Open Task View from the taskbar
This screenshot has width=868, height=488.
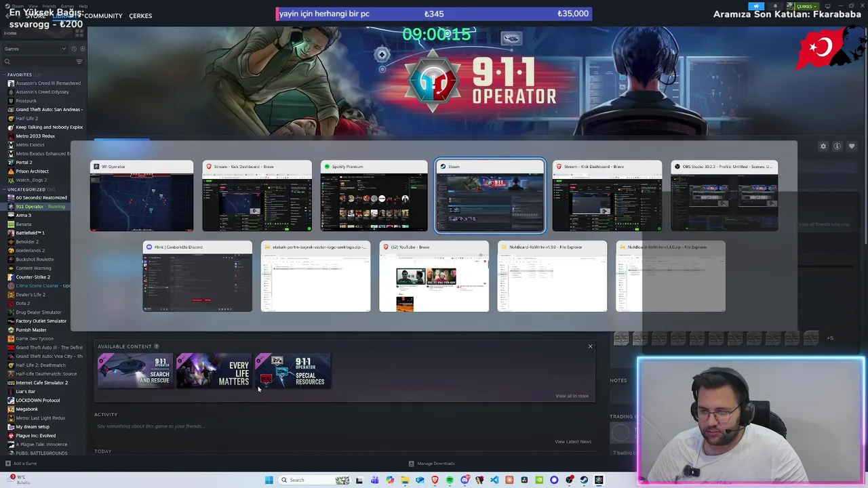[x=359, y=480]
